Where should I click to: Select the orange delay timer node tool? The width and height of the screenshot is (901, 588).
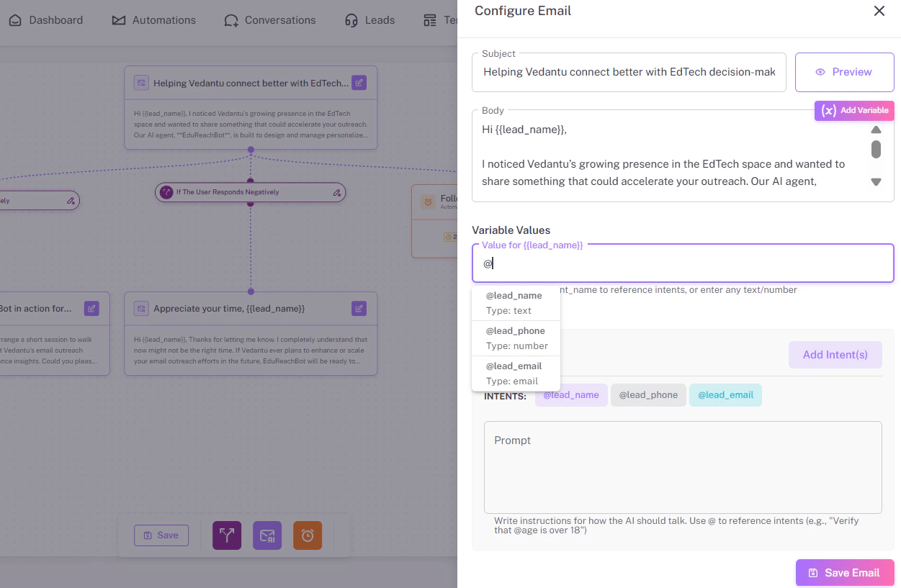[307, 535]
